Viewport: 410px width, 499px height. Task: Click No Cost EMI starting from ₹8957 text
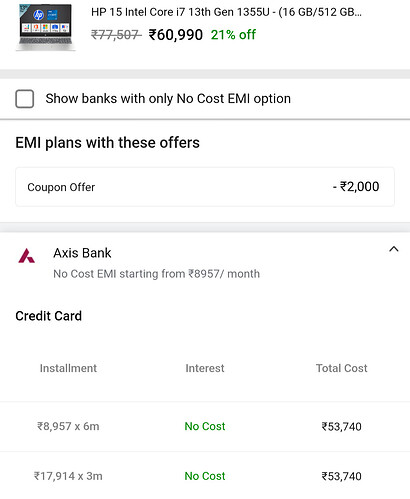coord(156,274)
